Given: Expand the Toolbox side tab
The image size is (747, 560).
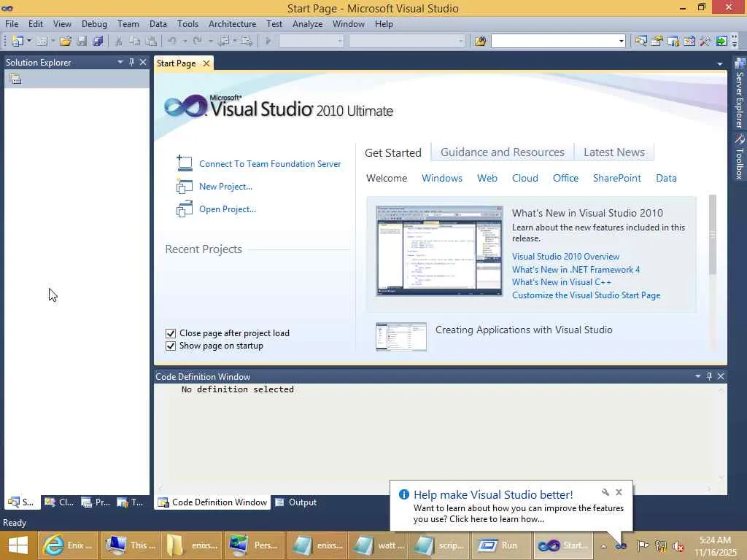Looking at the screenshot, I should point(740,157).
